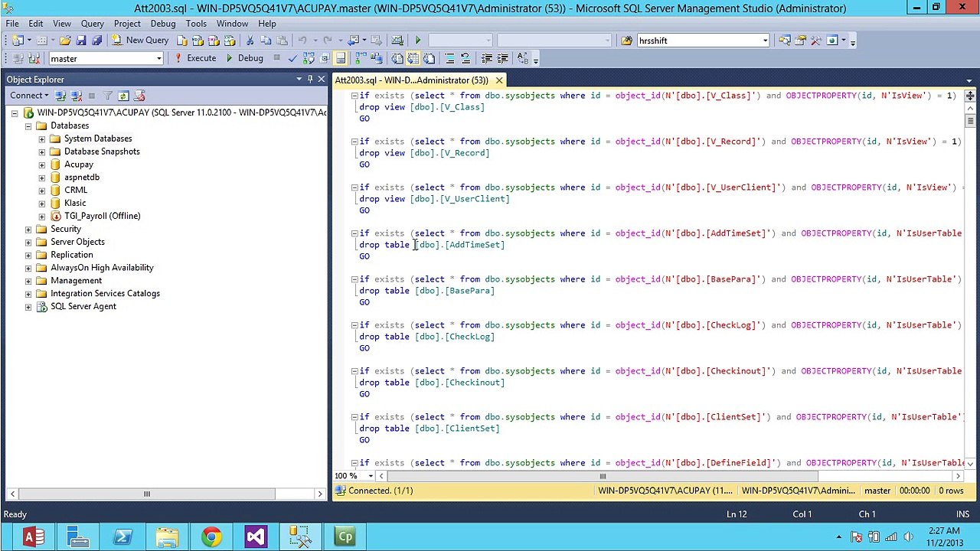Screen dimensions: 980x551
Task: Select the Replication folder
Action: tap(71, 255)
